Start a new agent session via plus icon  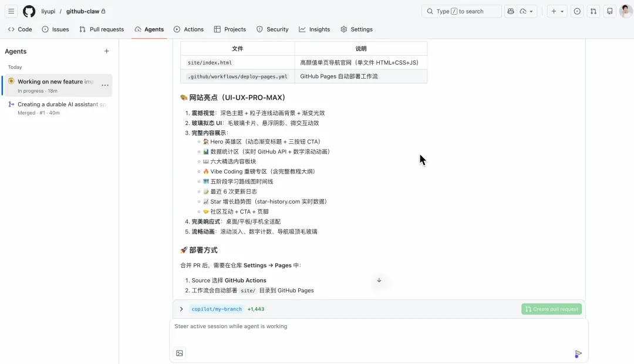pyautogui.click(x=106, y=51)
